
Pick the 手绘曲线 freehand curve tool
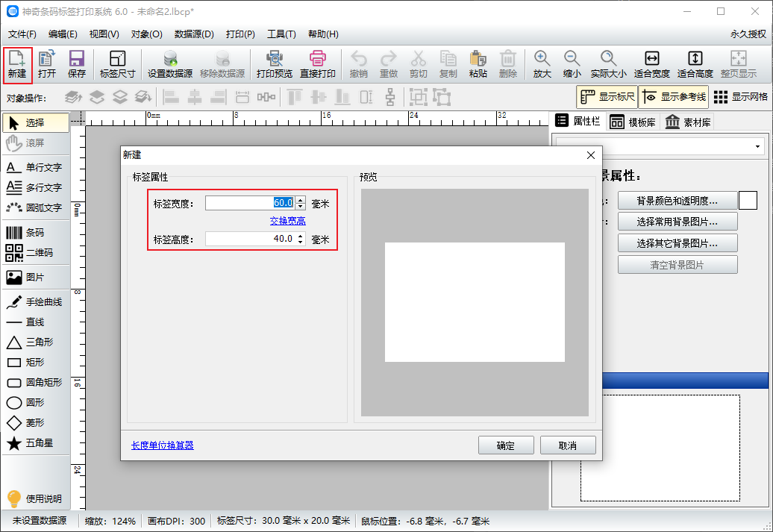coord(36,301)
